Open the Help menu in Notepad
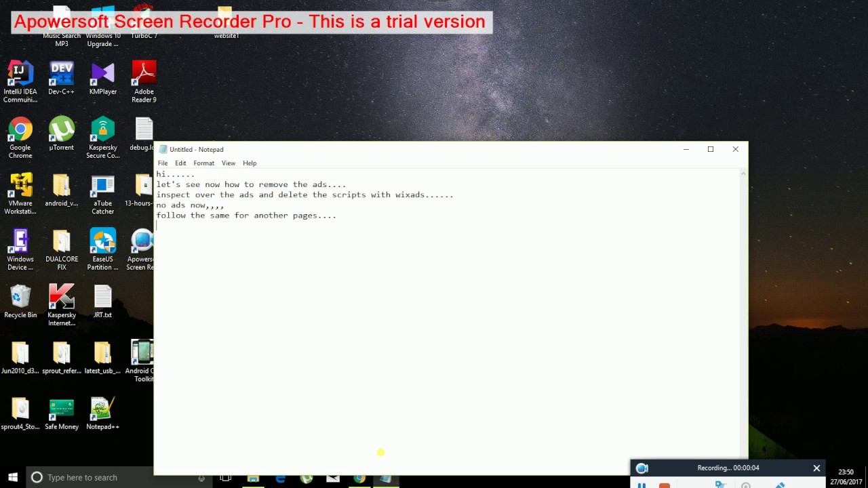Viewport: 868px width, 488px height. pos(250,163)
